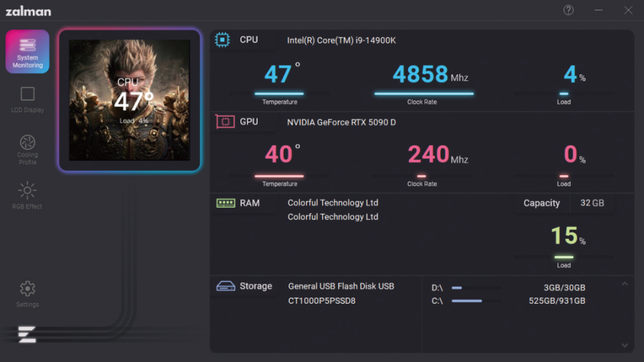Select NVIDIA GeForce RTX 5090 D text

341,122
